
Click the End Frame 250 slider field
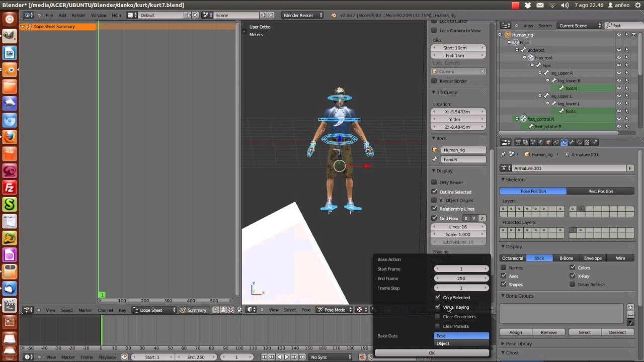(461, 278)
